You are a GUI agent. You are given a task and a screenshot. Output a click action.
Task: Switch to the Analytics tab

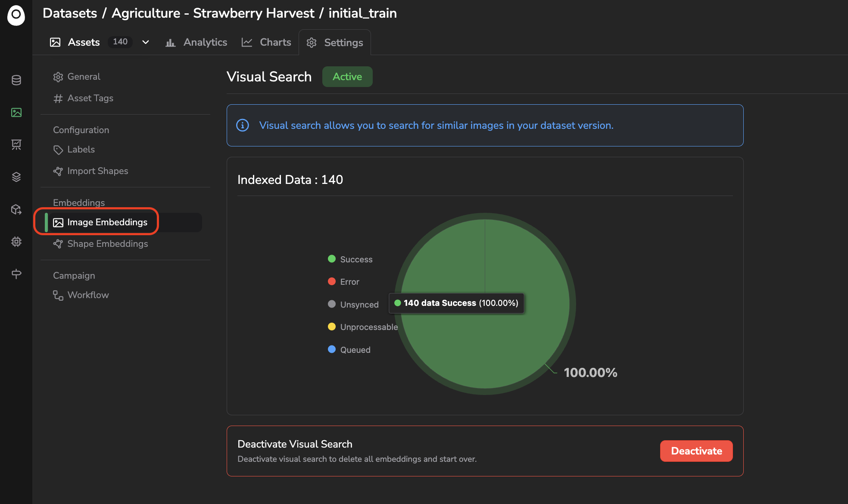click(196, 42)
